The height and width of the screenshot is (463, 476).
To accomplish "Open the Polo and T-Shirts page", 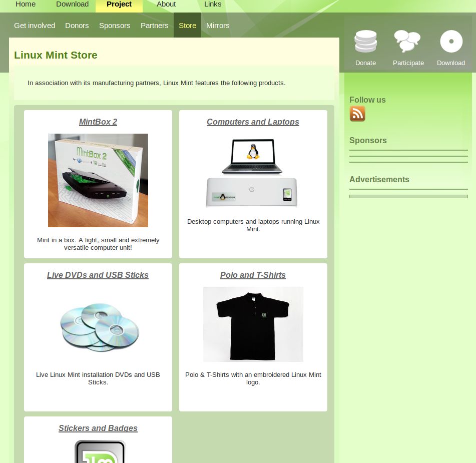I will coord(253,275).
